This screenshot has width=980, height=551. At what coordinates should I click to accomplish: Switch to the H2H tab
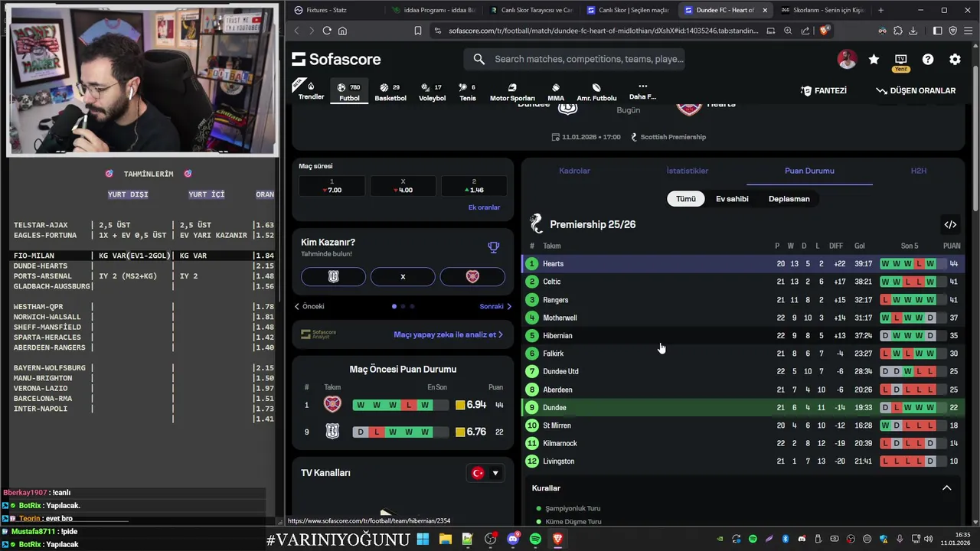918,171
